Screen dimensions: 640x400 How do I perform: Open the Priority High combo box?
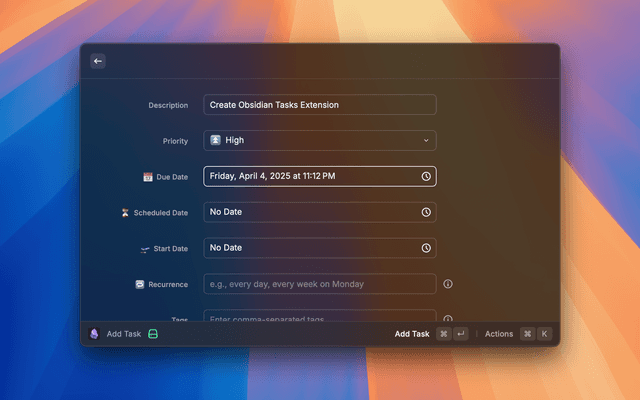click(x=320, y=140)
